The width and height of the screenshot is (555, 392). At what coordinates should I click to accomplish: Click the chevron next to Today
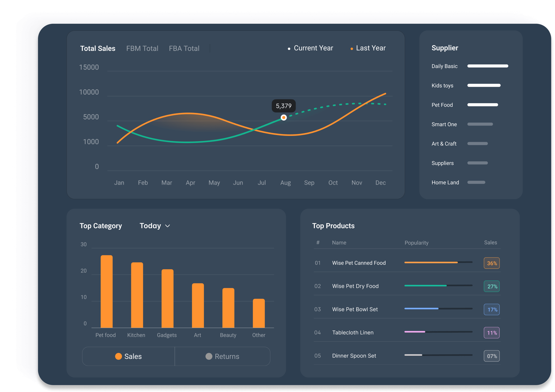[167, 226]
